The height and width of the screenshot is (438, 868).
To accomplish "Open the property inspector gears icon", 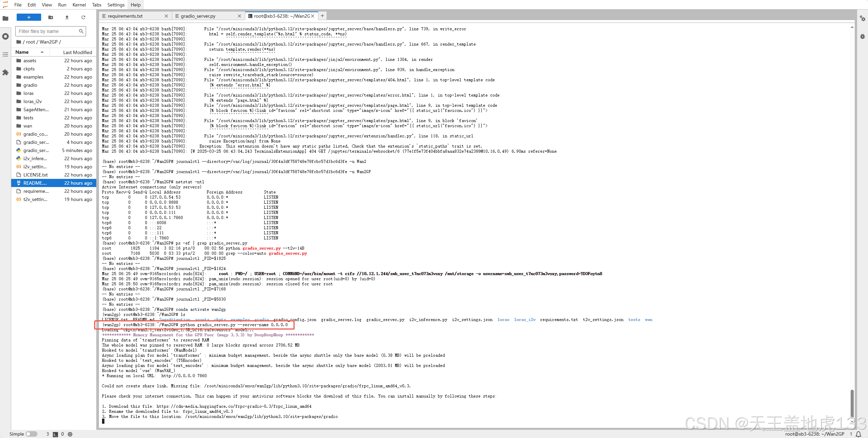I will [x=862, y=18].
